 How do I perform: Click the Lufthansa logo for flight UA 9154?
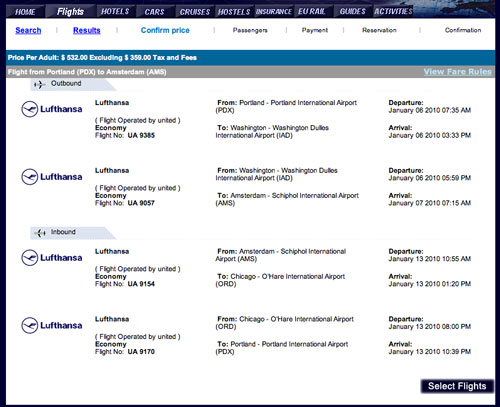coord(52,258)
